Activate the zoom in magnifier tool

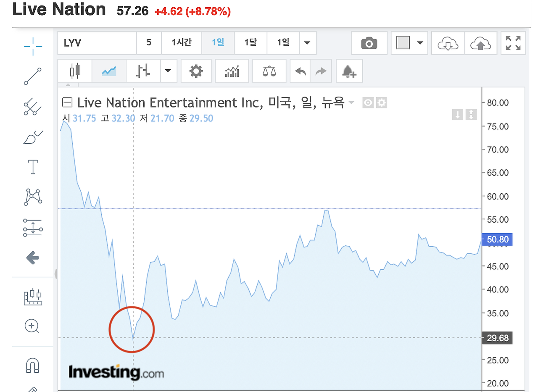coord(32,326)
